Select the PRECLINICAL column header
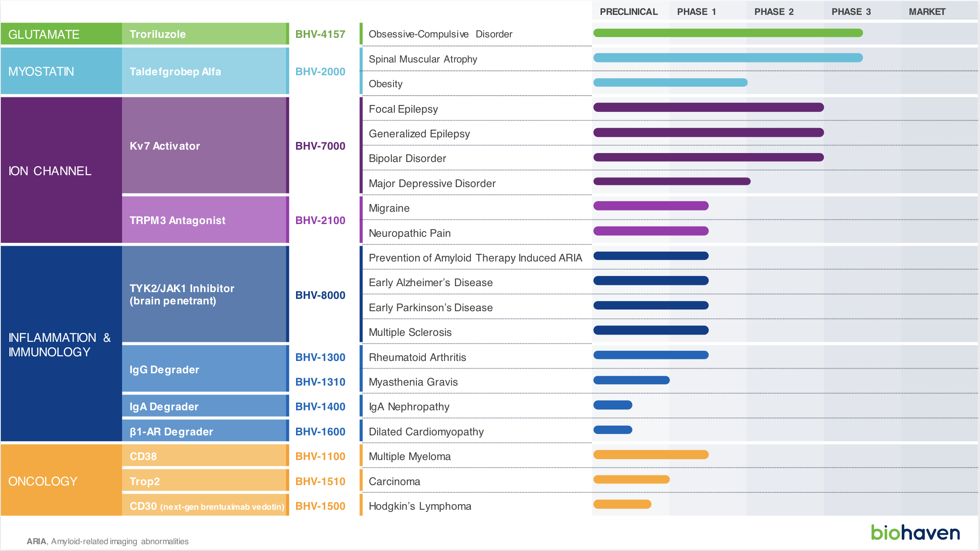980x551 pixels. (628, 12)
